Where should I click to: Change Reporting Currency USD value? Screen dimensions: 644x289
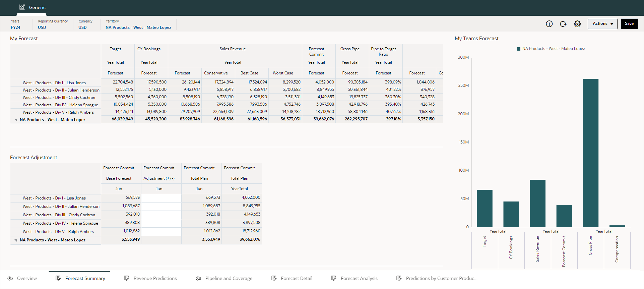pyautogui.click(x=42, y=27)
